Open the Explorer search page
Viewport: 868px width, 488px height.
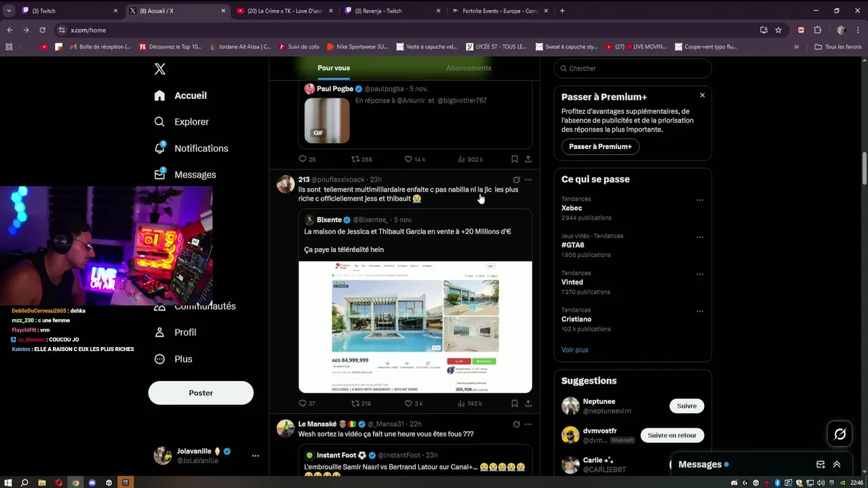click(181, 122)
